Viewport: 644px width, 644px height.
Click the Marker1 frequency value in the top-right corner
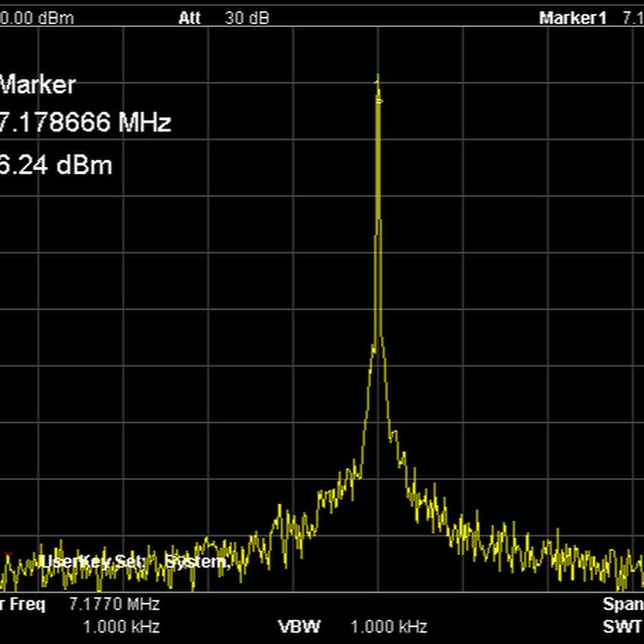(x=632, y=18)
